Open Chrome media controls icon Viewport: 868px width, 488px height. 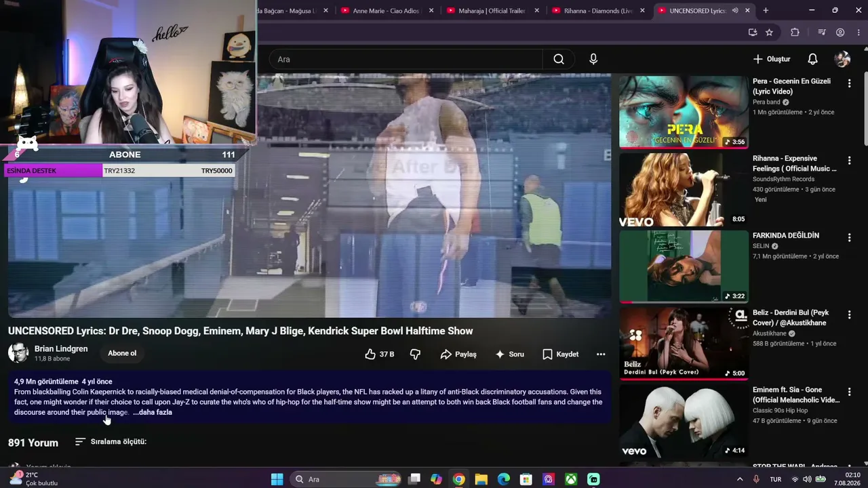click(821, 32)
